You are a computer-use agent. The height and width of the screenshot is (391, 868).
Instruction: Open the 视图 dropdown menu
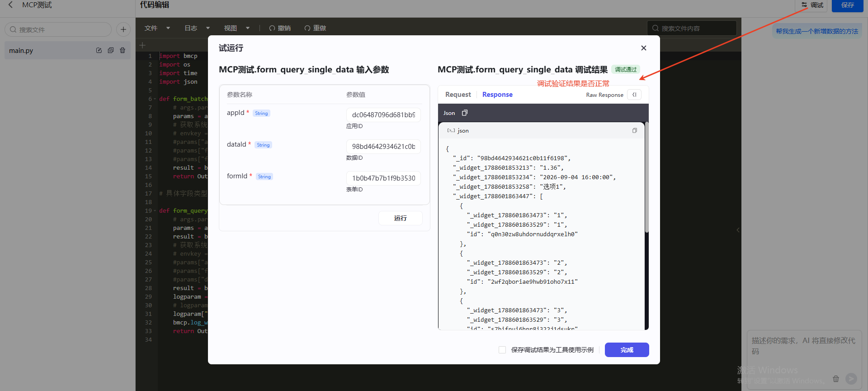pyautogui.click(x=236, y=28)
